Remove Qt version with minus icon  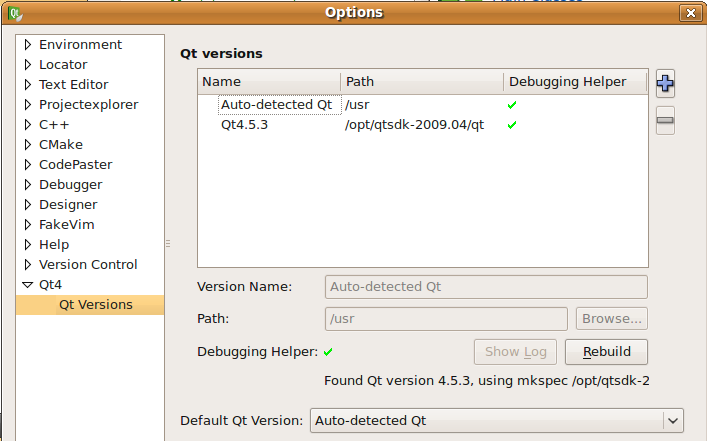click(665, 120)
